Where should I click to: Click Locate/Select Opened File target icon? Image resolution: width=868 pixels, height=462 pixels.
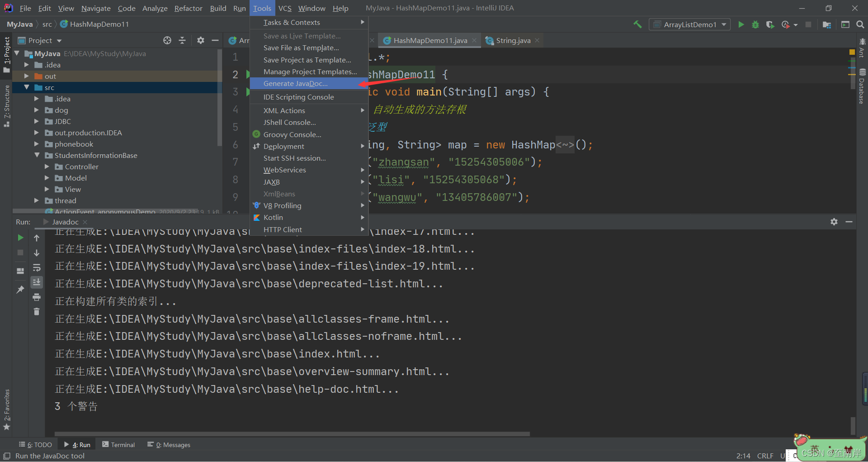[167, 40]
